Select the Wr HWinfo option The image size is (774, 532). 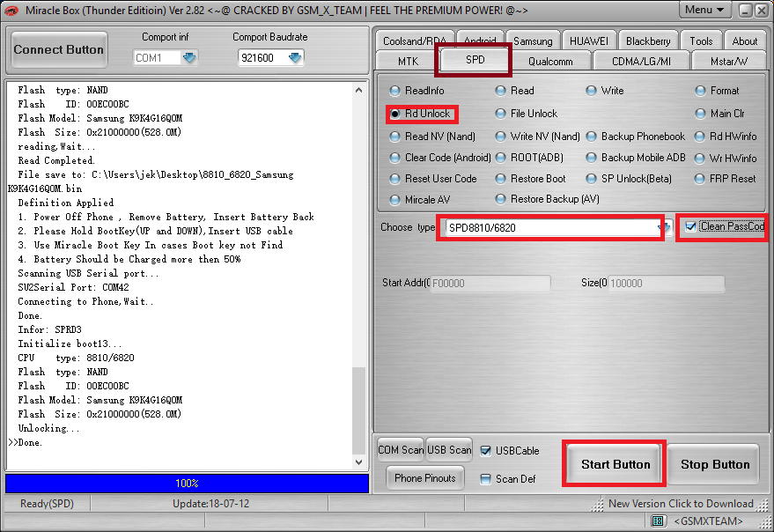[x=726, y=159]
